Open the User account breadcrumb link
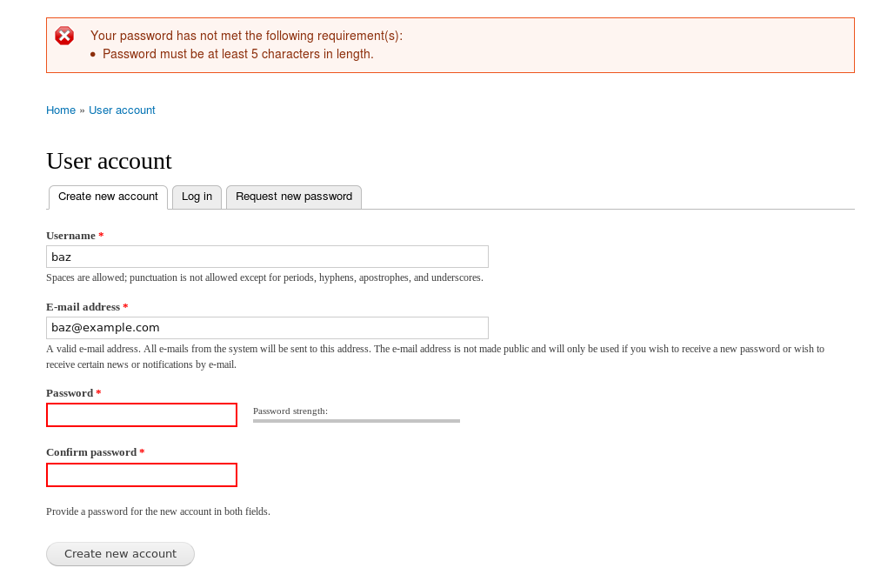Viewport: 894px width, 588px height. click(122, 110)
